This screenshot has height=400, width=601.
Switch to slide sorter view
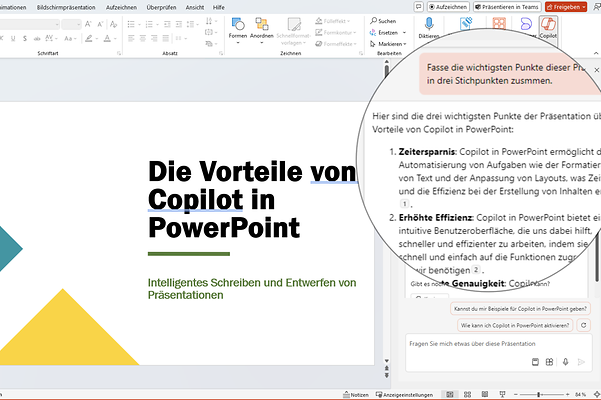coord(466,394)
